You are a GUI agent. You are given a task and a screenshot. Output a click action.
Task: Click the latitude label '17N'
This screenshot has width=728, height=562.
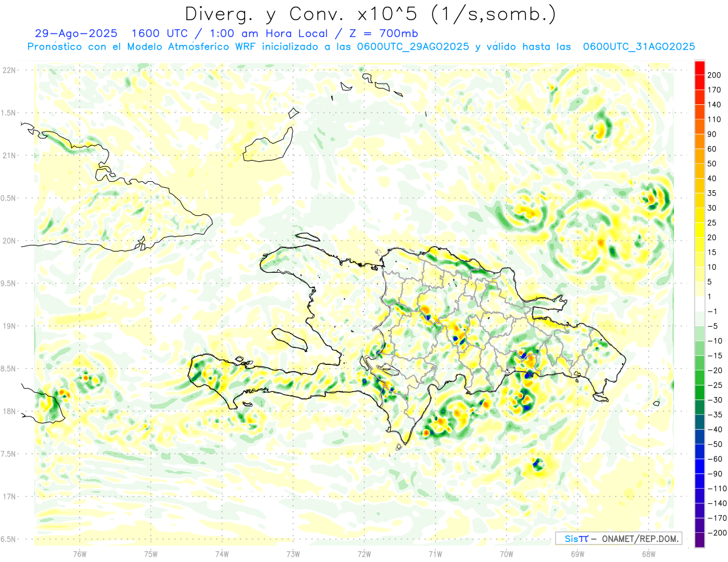click(9, 497)
